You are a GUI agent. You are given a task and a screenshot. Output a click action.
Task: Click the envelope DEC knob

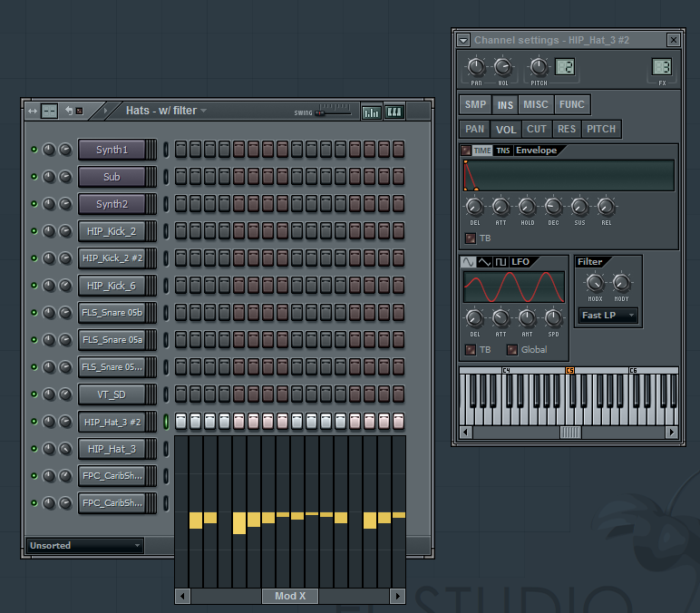pos(553,207)
